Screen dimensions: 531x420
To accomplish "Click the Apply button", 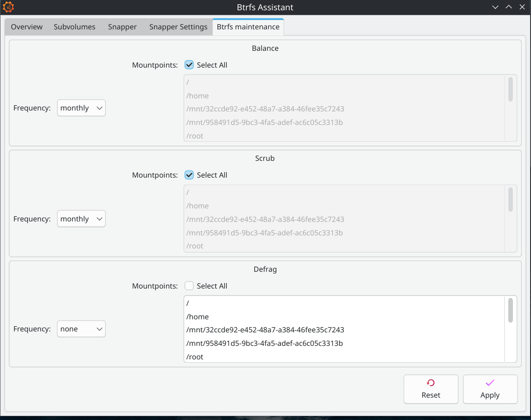I will click(x=490, y=389).
